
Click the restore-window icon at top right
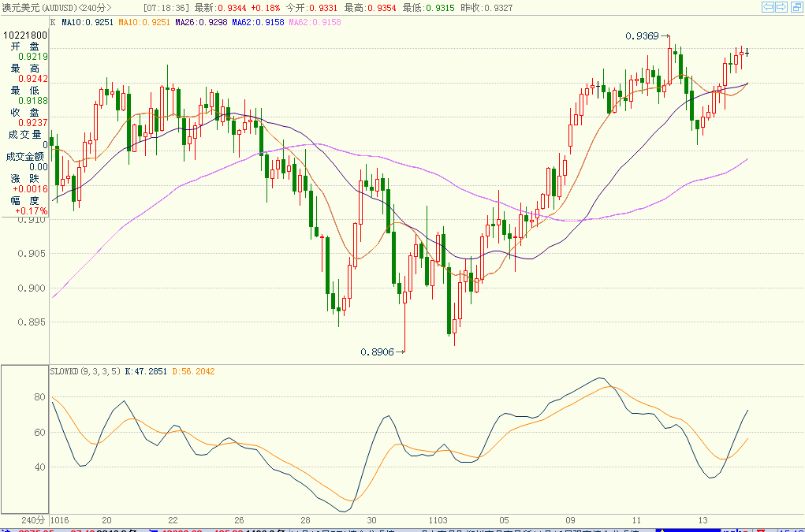point(796,6)
